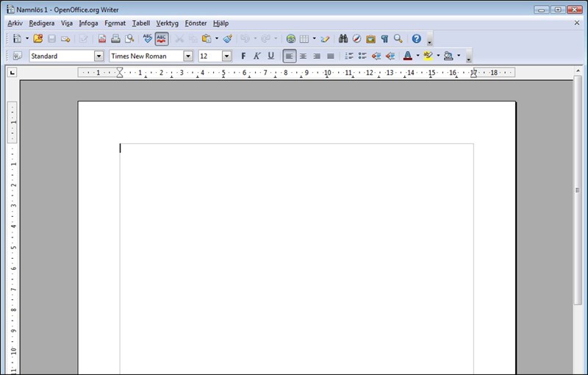Toggle bulleted list on/off
This screenshot has width=588, height=375.
coord(362,56)
